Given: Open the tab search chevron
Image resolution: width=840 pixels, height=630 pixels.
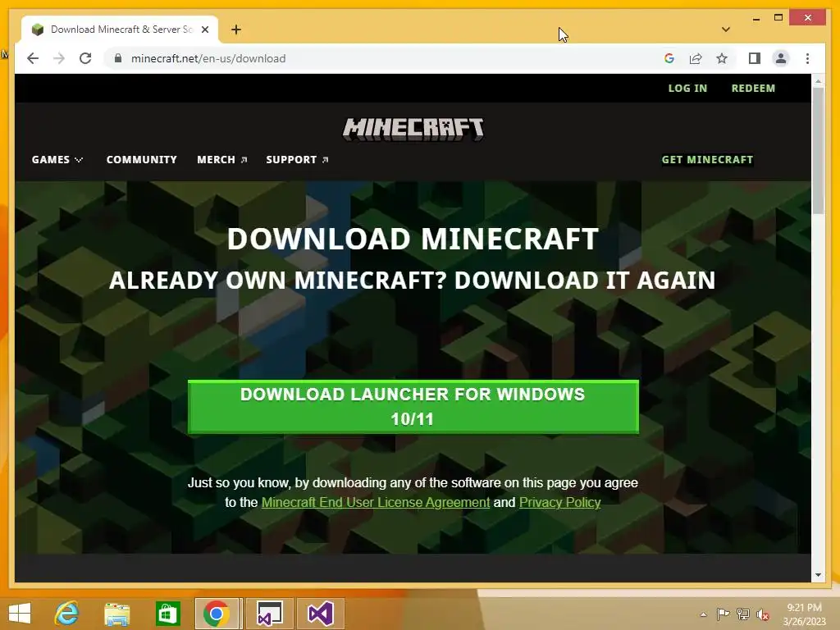Looking at the screenshot, I should (725, 30).
